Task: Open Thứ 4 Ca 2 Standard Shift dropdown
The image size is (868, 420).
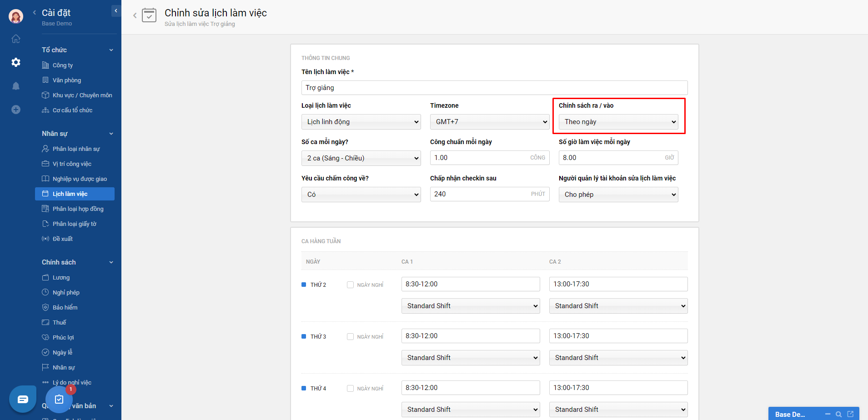Action: click(x=618, y=410)
